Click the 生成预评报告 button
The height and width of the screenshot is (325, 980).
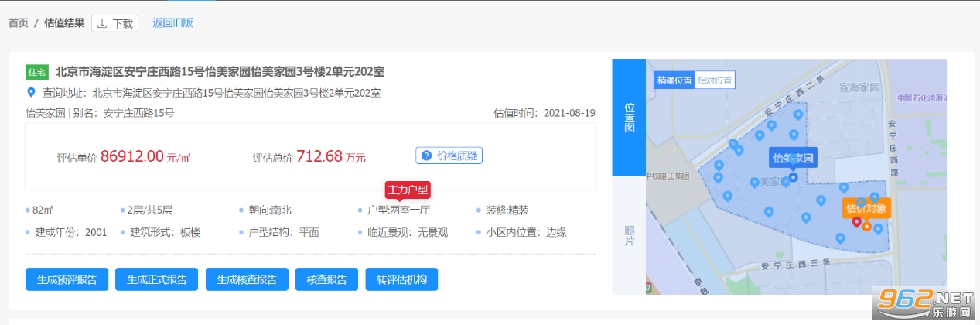tap(67, 279)
